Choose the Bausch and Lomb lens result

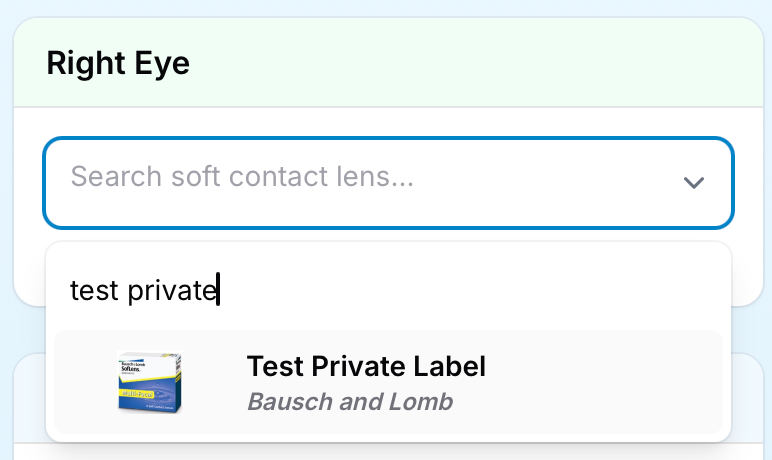pyautogui.click(x=388, y=383)
